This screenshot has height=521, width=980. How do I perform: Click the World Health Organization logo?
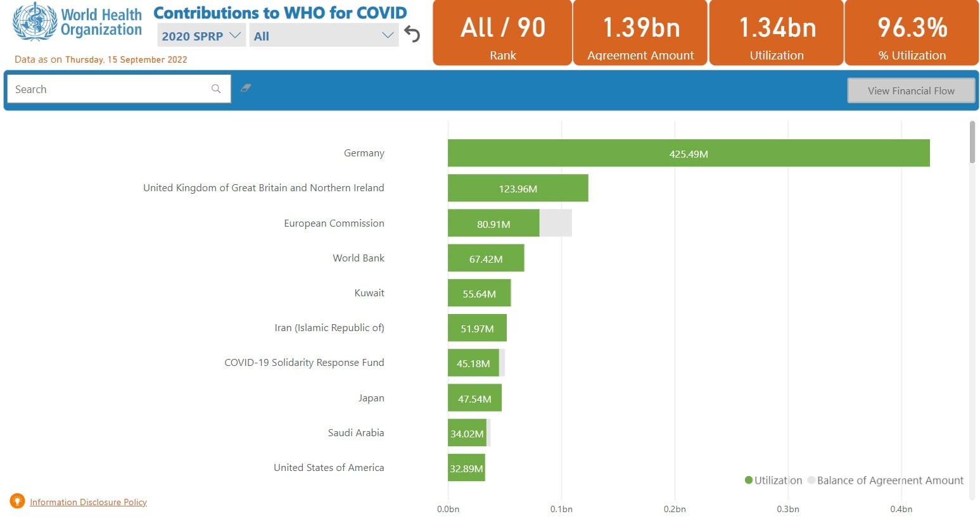(x=77, y=22)
